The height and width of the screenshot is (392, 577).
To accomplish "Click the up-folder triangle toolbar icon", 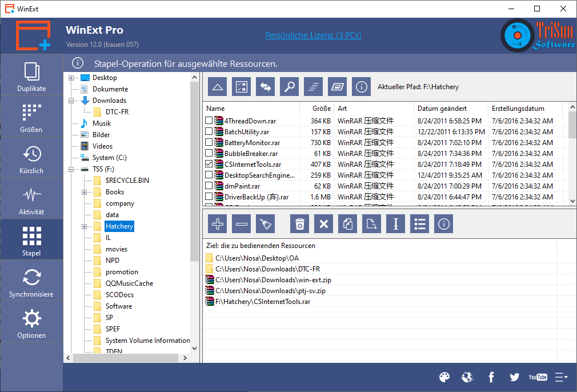I will (x=218, y=87).
